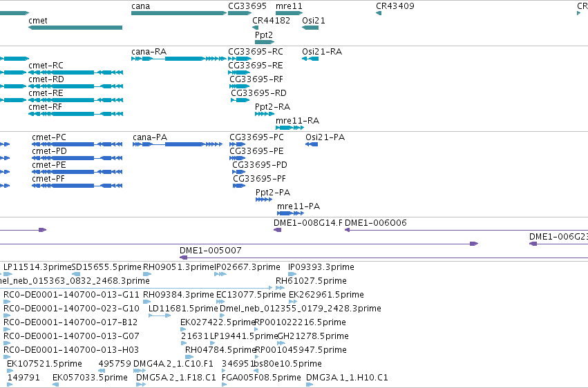588x388 pixels.
Task: Click transcript Osi21-RA glyph
Action: (310, 59)
